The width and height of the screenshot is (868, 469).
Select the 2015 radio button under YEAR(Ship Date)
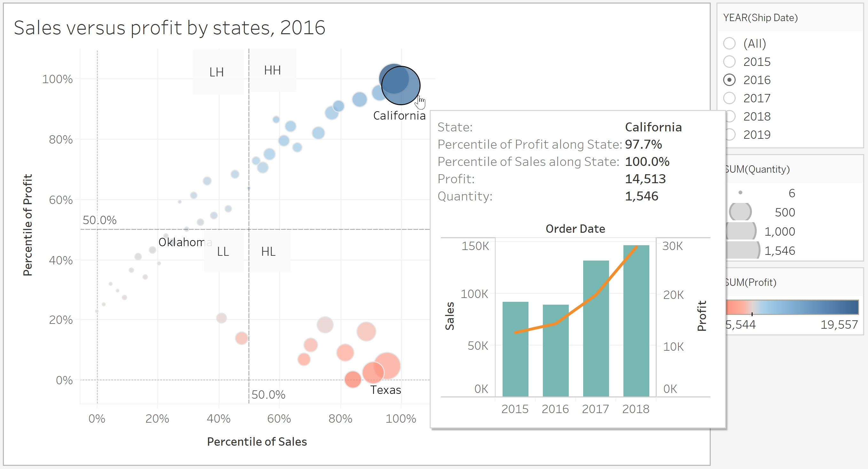coord(730,61)
